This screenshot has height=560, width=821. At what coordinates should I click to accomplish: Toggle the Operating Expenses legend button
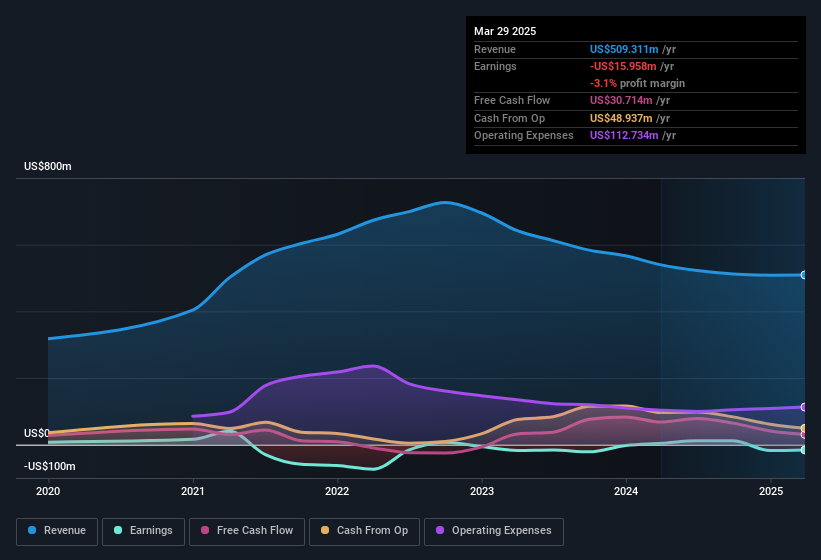(494, 531)
